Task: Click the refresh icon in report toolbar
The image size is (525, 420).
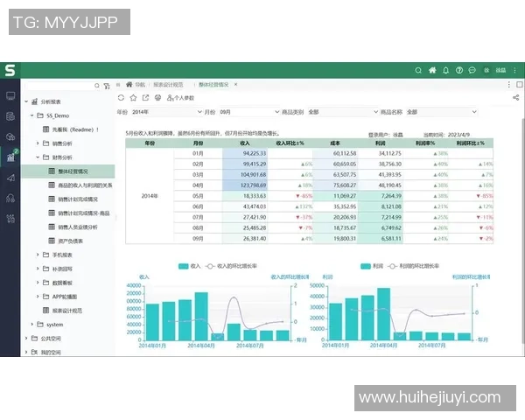Action: click(121, 98)
